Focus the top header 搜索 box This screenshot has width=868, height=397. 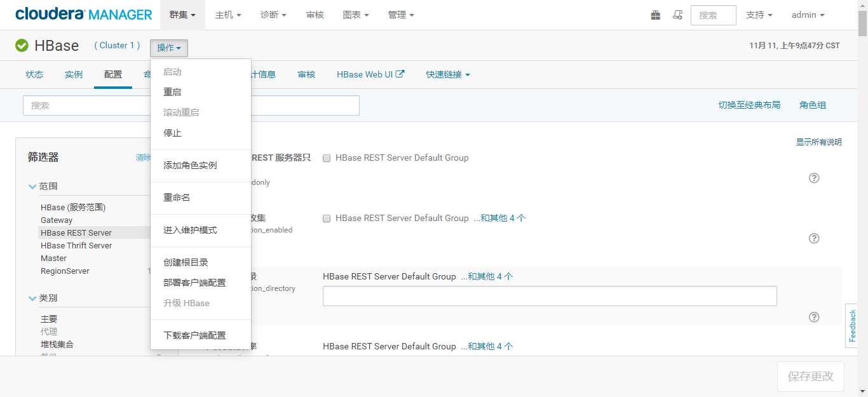pyautogui.click(x=714, y=15)
